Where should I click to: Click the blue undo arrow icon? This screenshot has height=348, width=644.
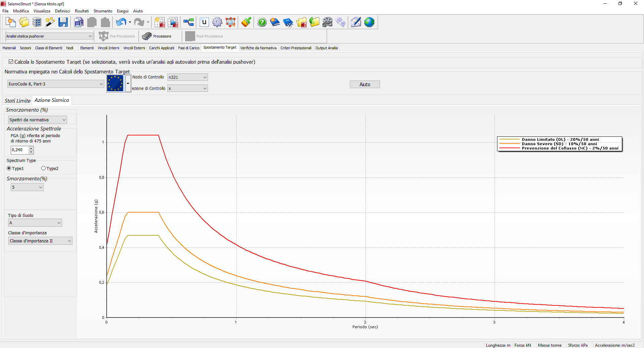click(120, 22)
